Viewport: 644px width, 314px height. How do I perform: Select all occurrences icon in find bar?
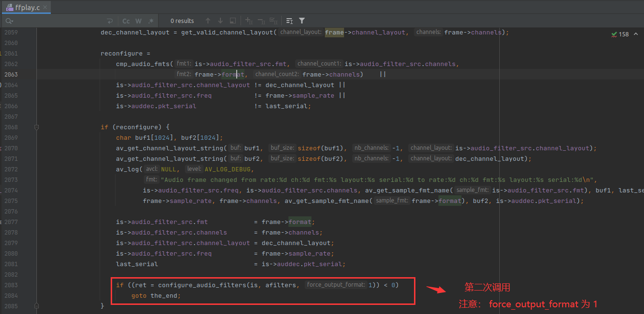pos(273,21)
